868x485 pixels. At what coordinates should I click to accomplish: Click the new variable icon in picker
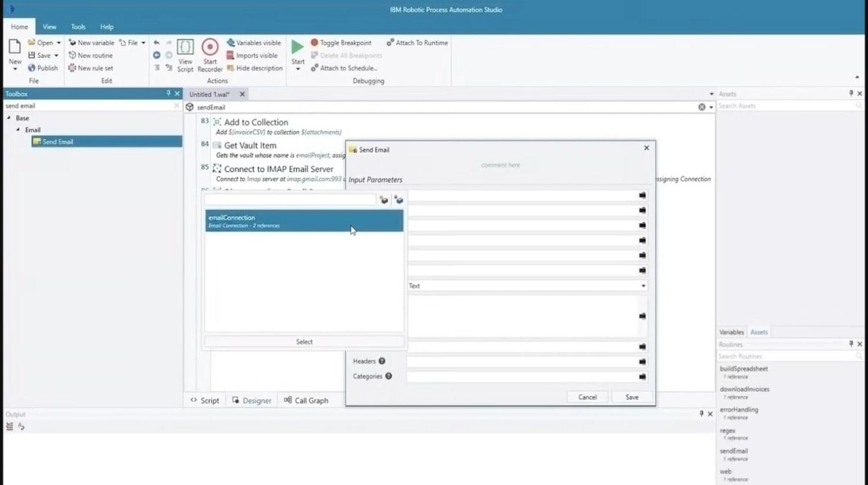(x=385, y=200)
